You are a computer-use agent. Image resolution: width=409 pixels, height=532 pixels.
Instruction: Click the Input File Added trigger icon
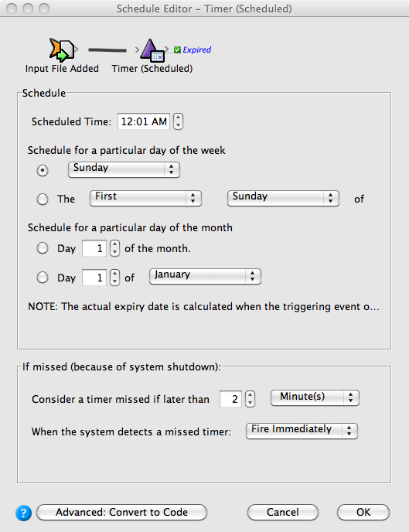(x=62, y=49)
